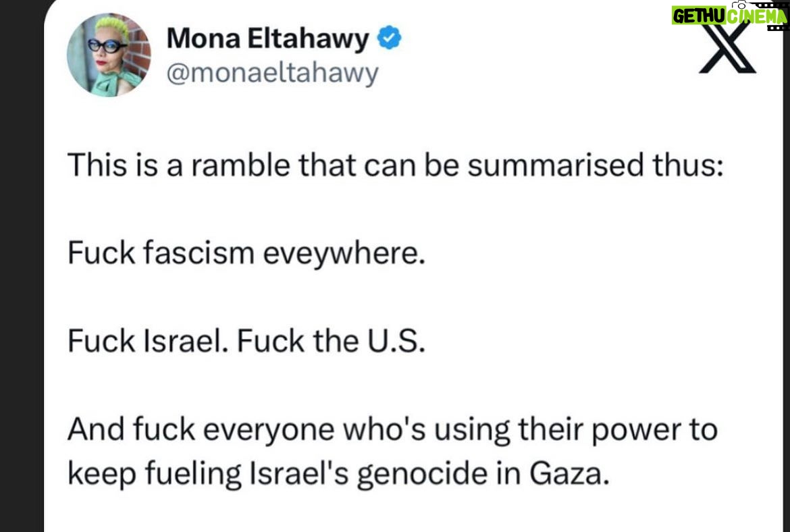Open Mona Eltahawy's profile avatar photo
The image size is (790, 532).
(x=109, y=55)
